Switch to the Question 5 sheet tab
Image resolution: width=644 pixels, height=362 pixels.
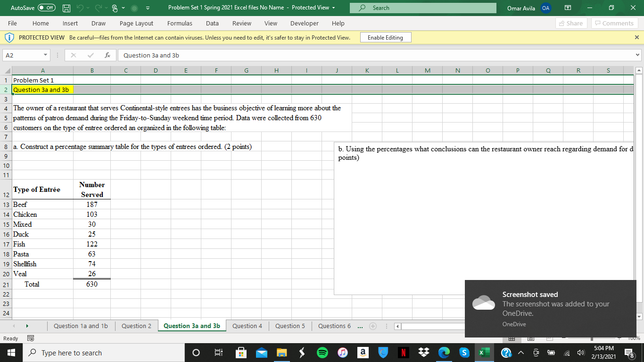pyautogui.click(x=289, y=326)
